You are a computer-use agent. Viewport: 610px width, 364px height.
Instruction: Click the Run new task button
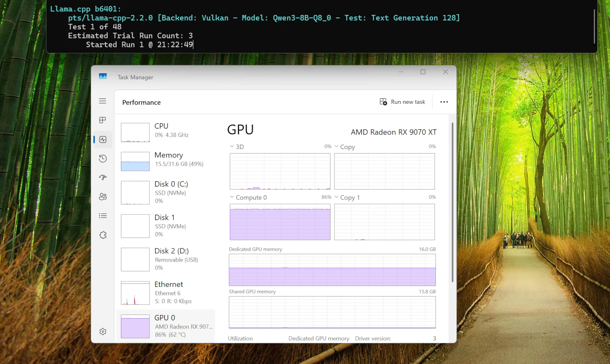pos(402,102)
